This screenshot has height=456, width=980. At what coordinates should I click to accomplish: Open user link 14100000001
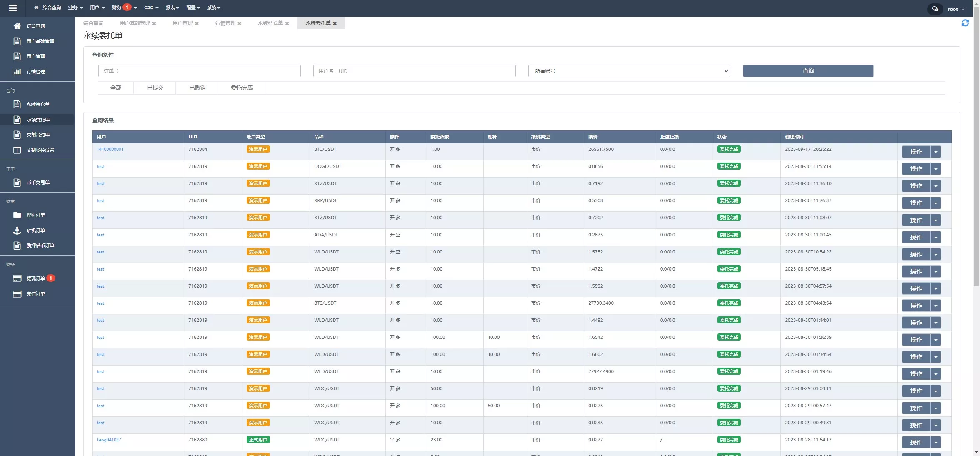pyautogui.click(x=110, y=149)
